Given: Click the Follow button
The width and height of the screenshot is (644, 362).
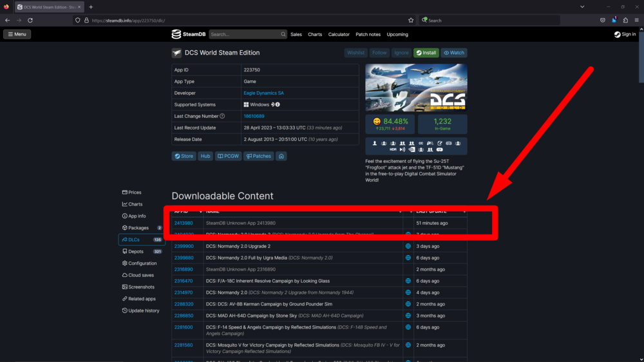Looking at the screenshot, I should pos(379,53).
